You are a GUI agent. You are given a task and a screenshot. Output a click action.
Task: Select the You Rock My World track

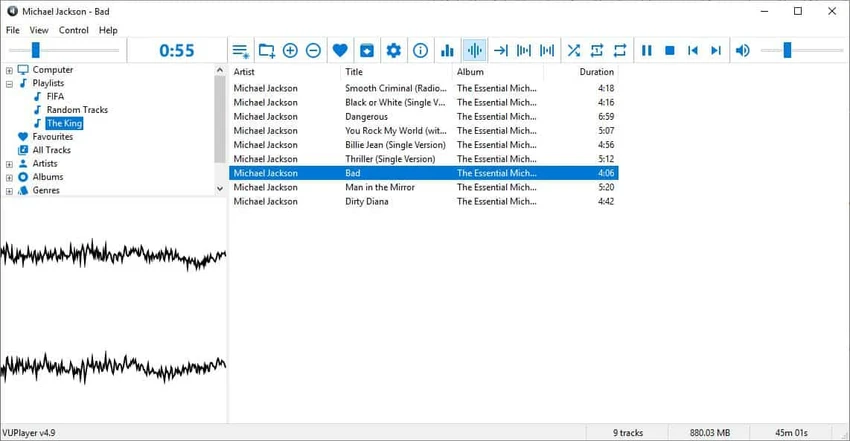424,131
